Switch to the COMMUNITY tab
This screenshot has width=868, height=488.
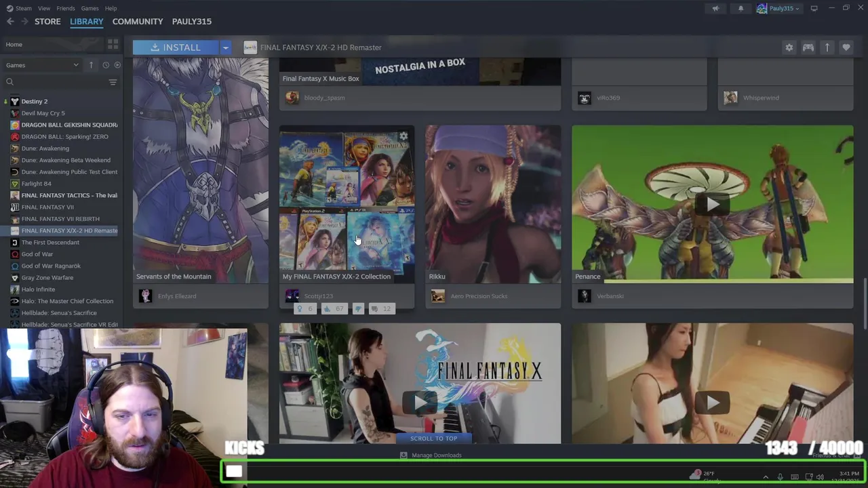click(x=138, y=22)
